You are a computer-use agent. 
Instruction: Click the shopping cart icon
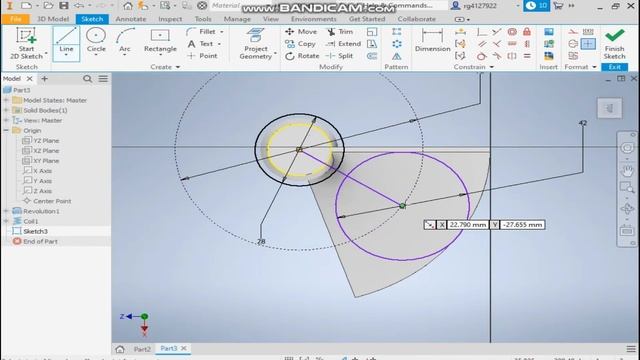point(558,6)
